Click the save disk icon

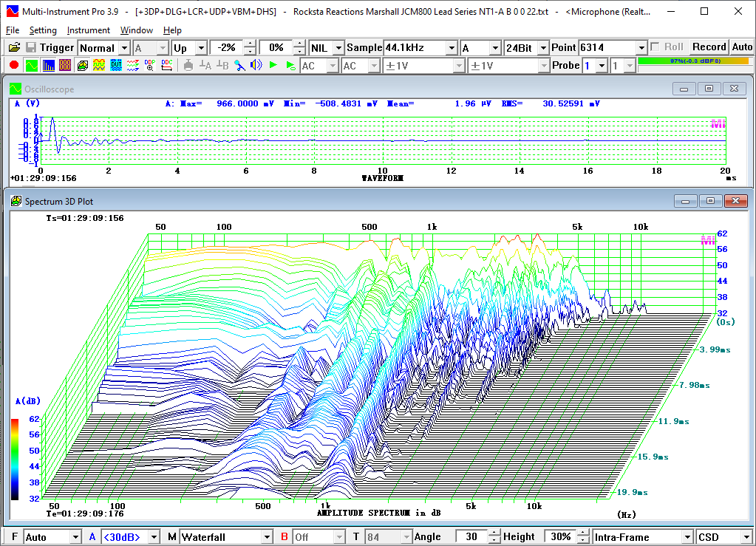point(31,47)
